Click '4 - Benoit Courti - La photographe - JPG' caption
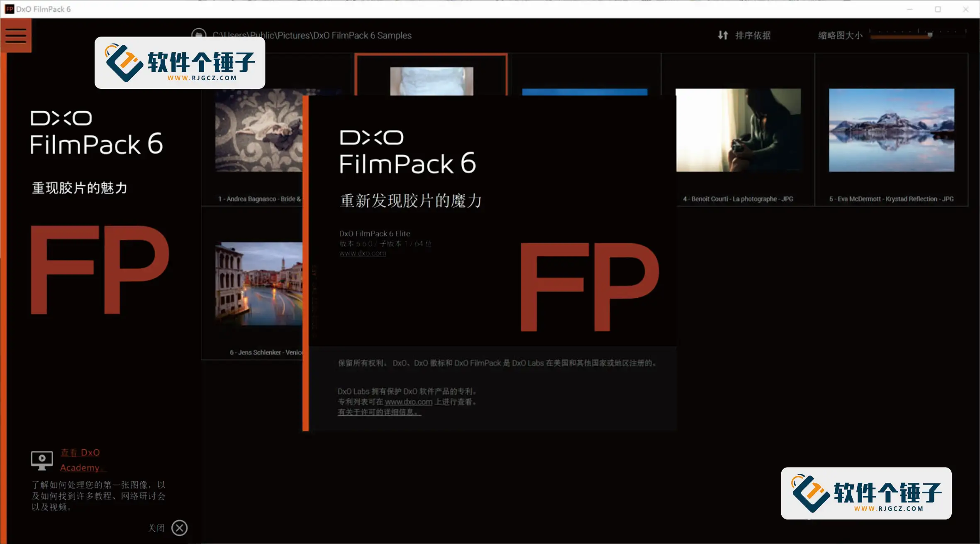The image size is (980, 544). click(x=738, y=199)
